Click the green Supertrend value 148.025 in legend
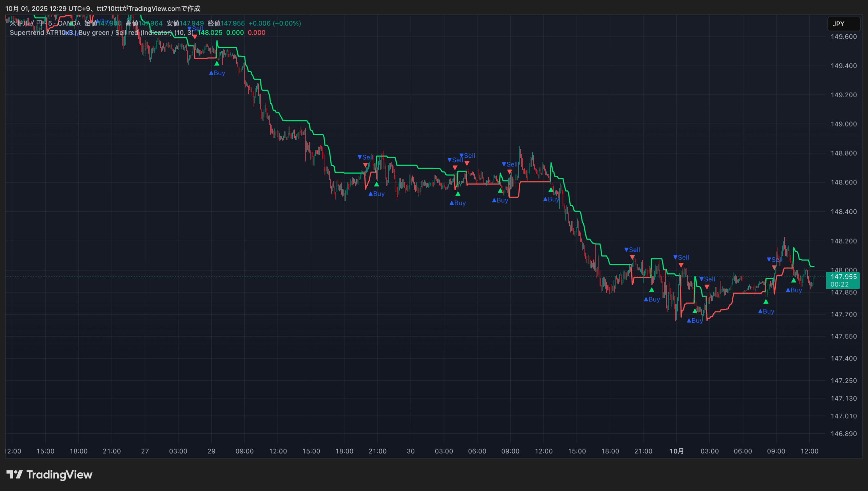 click(x=210, y=33)
